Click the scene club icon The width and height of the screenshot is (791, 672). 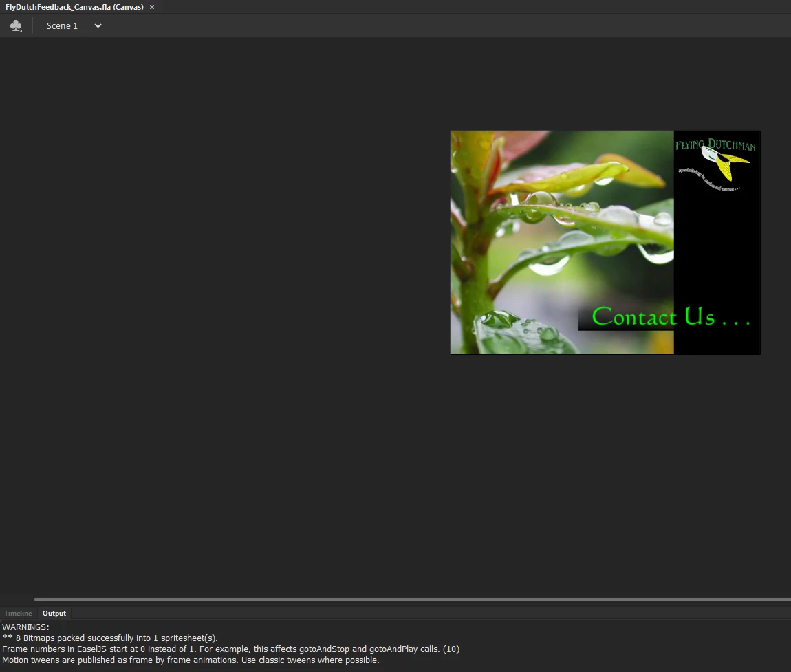pyautogui.click(x=16, y=25)
